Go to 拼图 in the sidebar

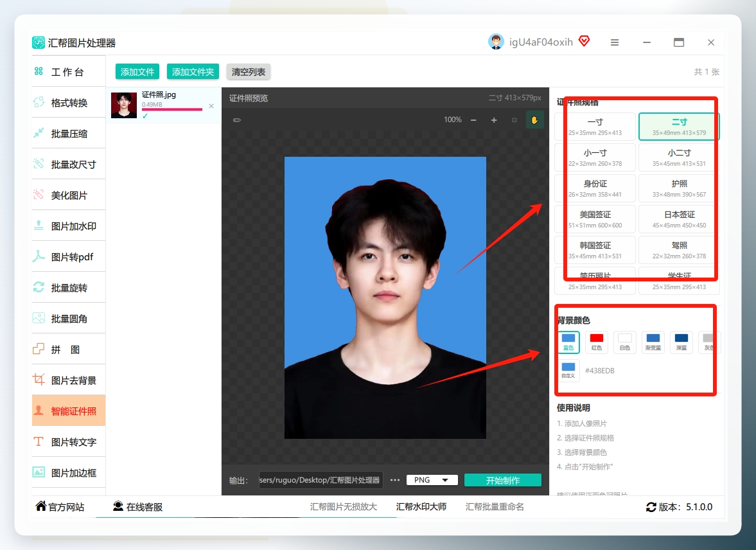click(69, 350)
